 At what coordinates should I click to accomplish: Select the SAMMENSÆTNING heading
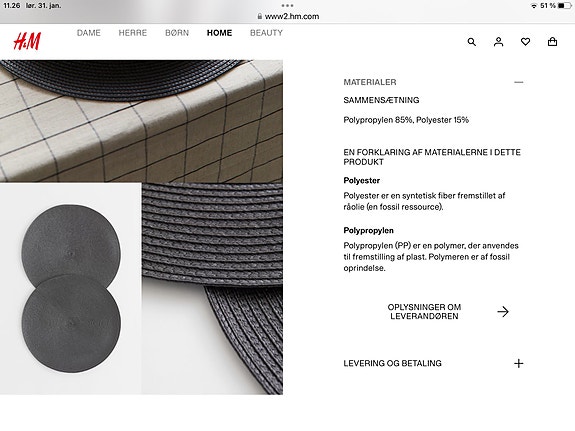tap(381, 100)
